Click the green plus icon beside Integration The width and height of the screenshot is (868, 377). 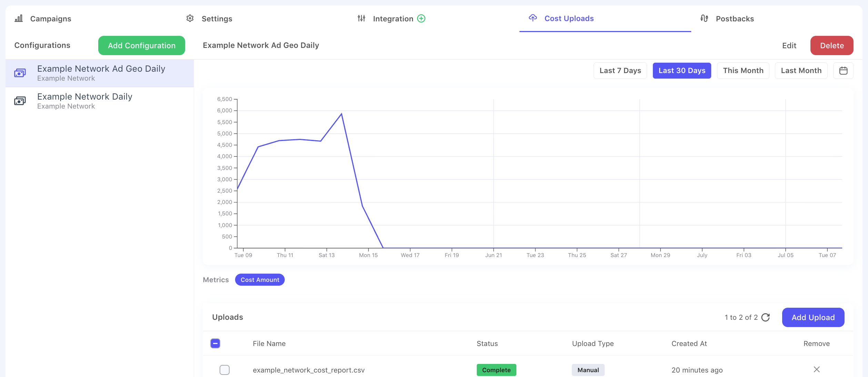tap(421, 18)
